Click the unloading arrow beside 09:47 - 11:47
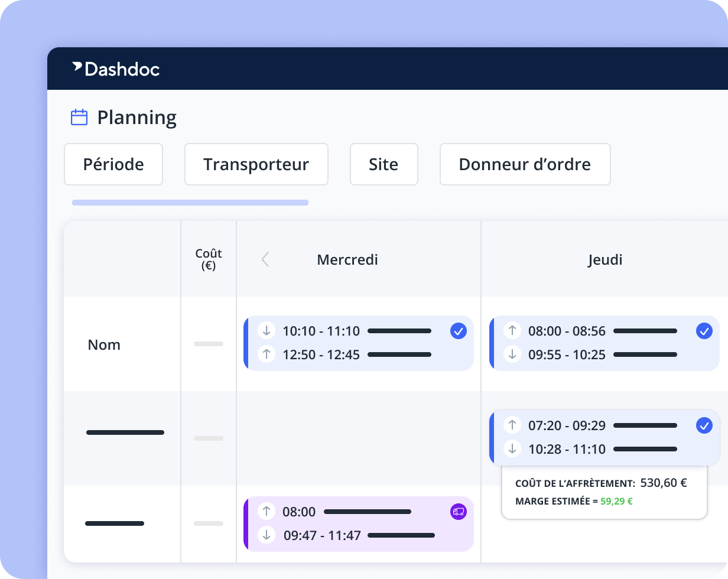 pyautogui.click(x=266, y=535)
